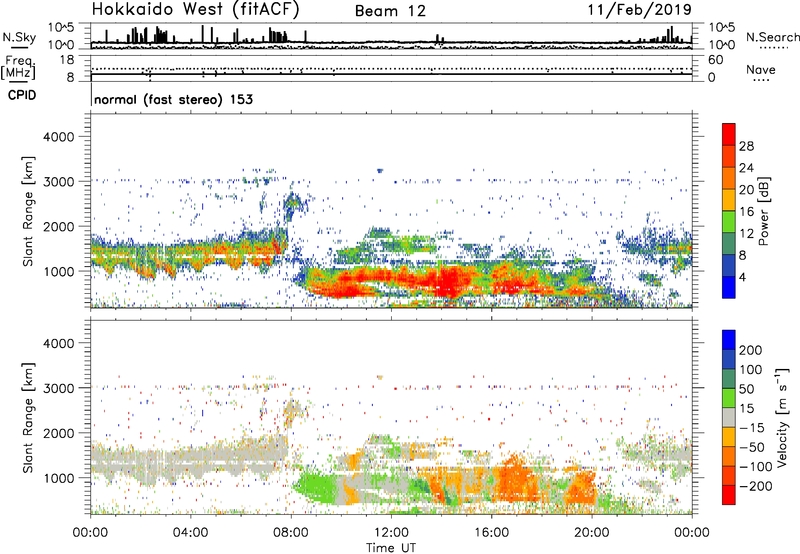Click the 100 label on Velocity colorbar
The image size is (800, 554).
click(750, 370)
